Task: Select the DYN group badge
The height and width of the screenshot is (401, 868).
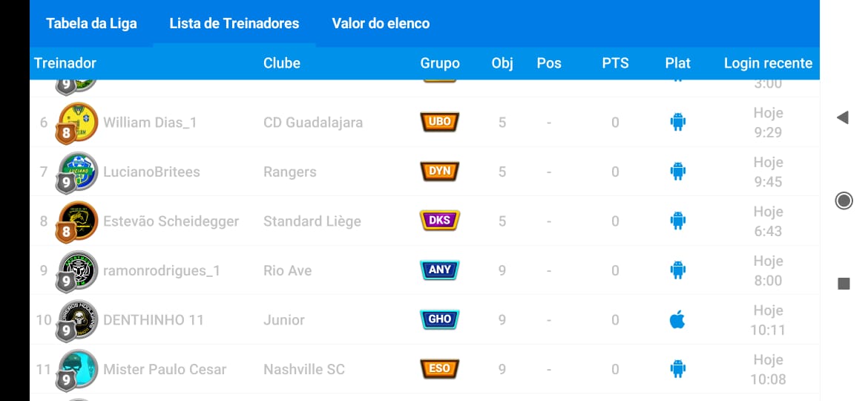Action: pos(440,172)
